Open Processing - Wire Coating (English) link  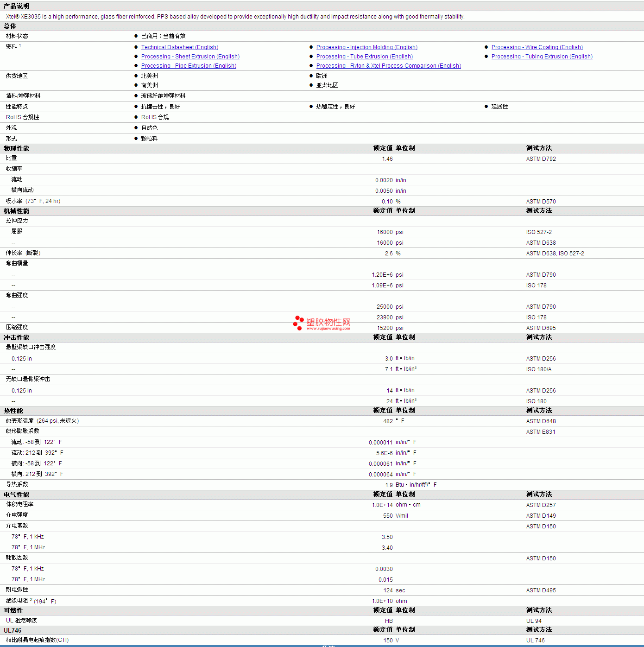pyautogui.click(x=537, y=47)
